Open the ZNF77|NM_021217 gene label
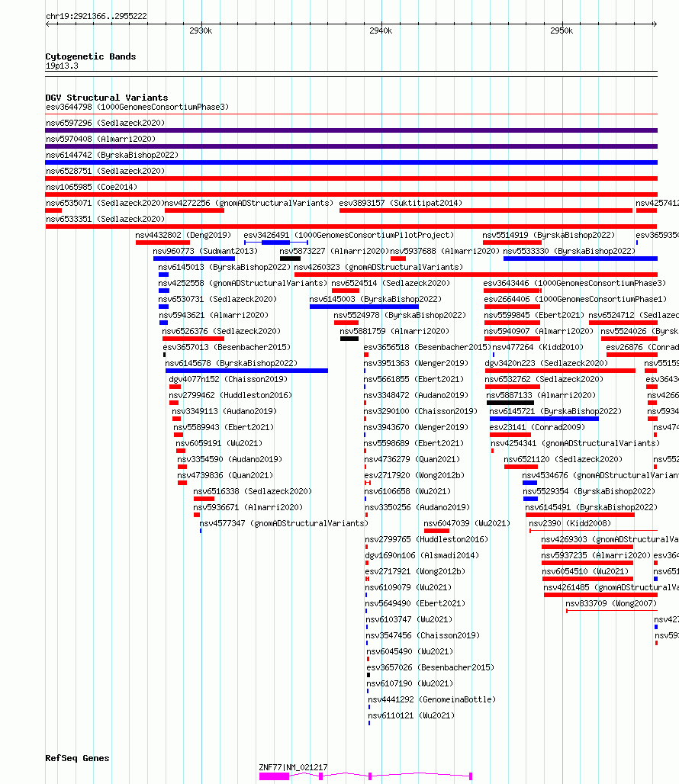 tap(293, 767)
